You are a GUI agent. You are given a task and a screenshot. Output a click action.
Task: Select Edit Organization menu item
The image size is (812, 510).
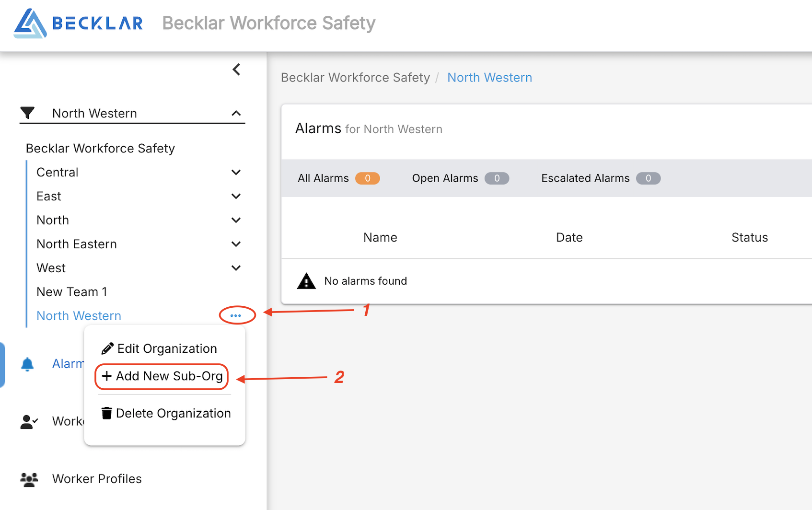[x=160, y=348]
